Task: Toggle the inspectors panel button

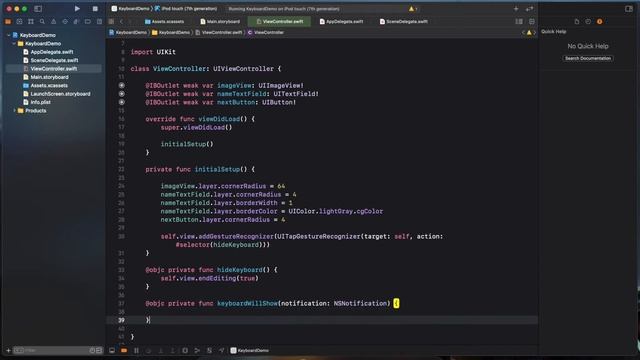Action: click(629, 9)
